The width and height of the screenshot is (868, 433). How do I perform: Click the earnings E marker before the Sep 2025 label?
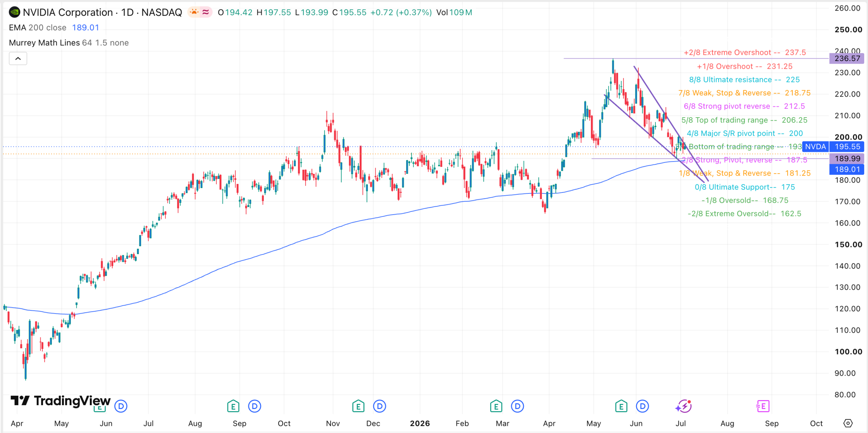(x=233, y=406)
